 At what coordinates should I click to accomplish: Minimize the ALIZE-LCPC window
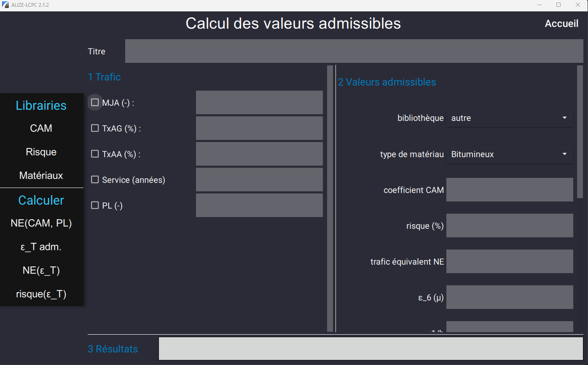pos(540,5)
